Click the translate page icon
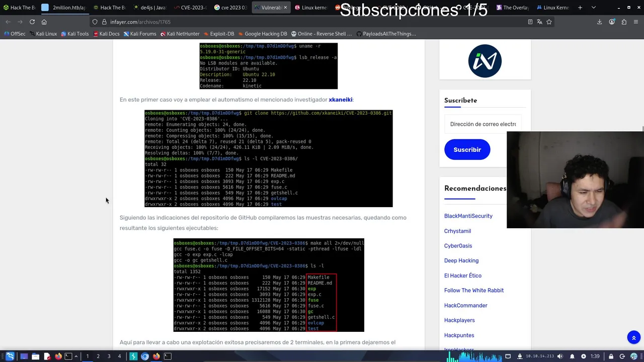The width and height of the screenshot is (644, 362). click(x=539, y=22)
